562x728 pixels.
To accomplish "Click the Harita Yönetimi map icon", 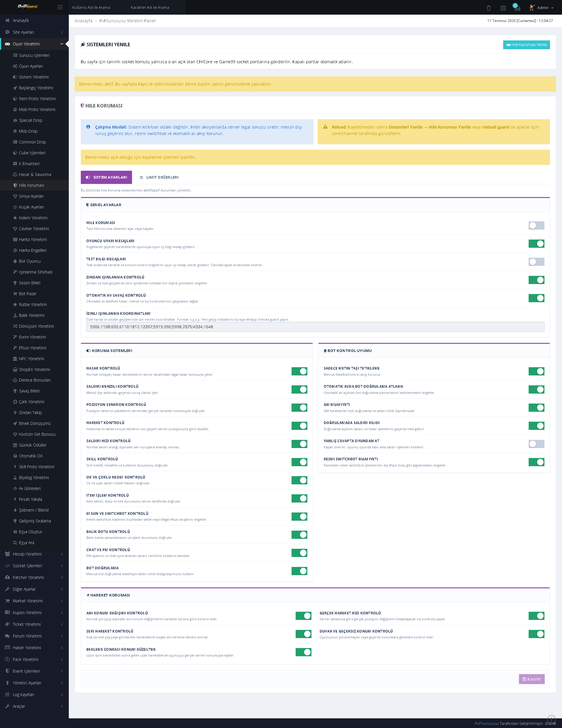I will click(15, 240).
